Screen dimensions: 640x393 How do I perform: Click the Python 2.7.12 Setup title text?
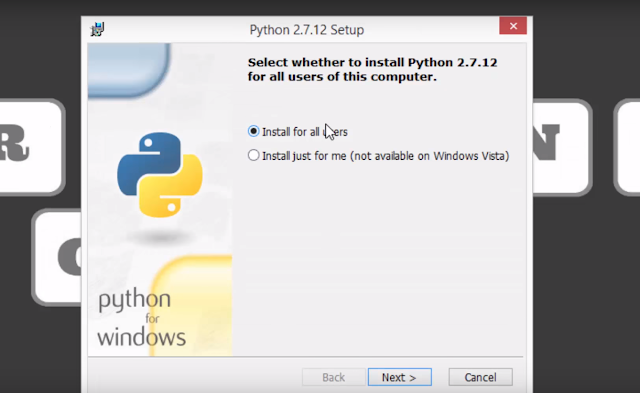[x=307, y=30]
